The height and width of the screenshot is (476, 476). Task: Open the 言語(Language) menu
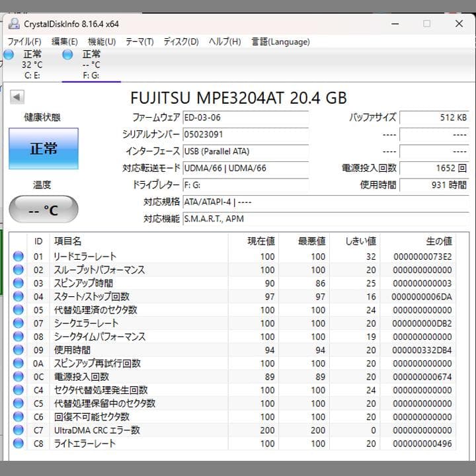coord(280,42)
